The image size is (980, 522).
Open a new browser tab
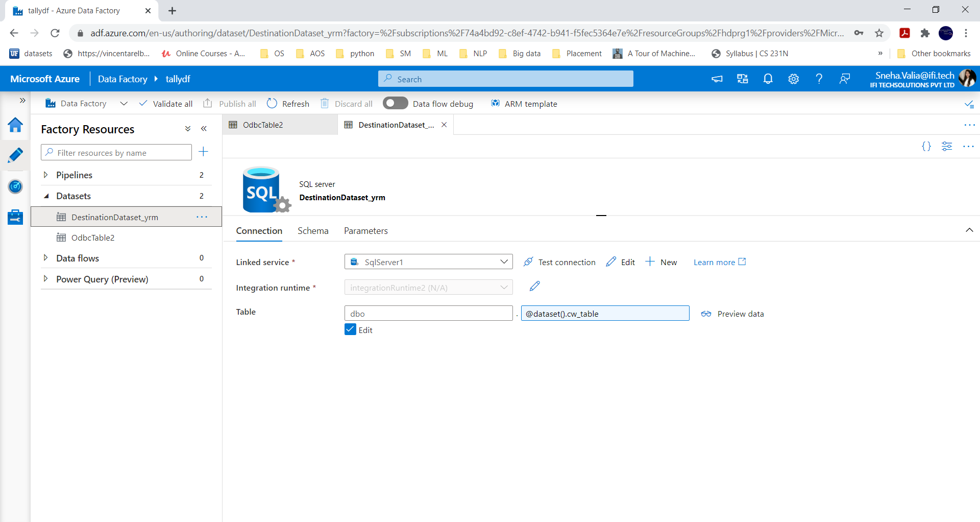[x=172, y=11]
